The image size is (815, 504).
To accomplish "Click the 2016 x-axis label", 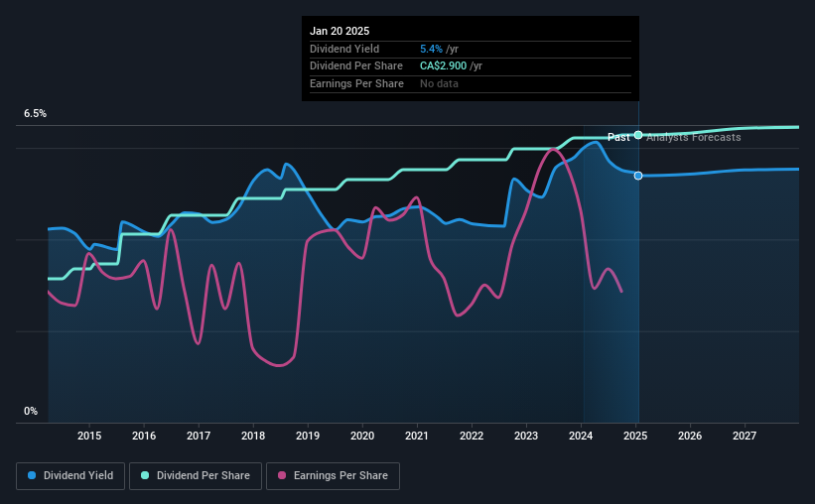I will coord(144,436).
